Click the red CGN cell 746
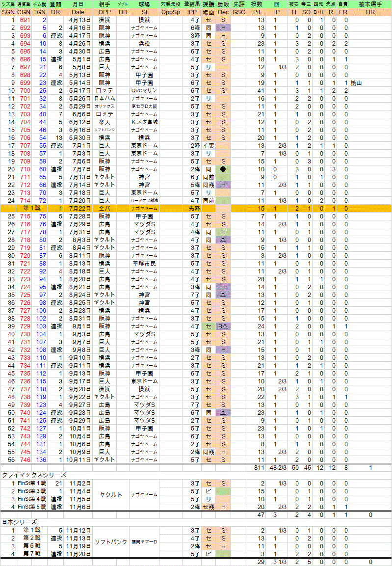The height and width of the screenshot is (566, 392). [x=25, y=460]
